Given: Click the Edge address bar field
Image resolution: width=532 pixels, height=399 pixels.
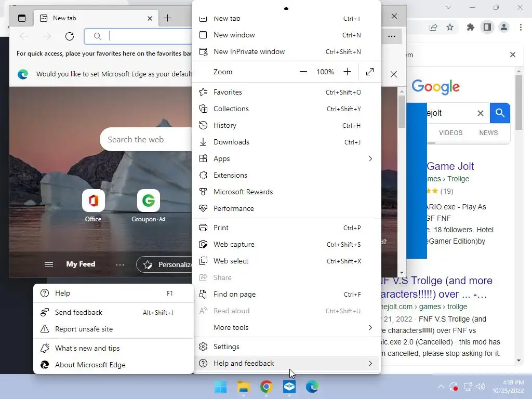Looking at the screenshot, I should pos(138,36).
